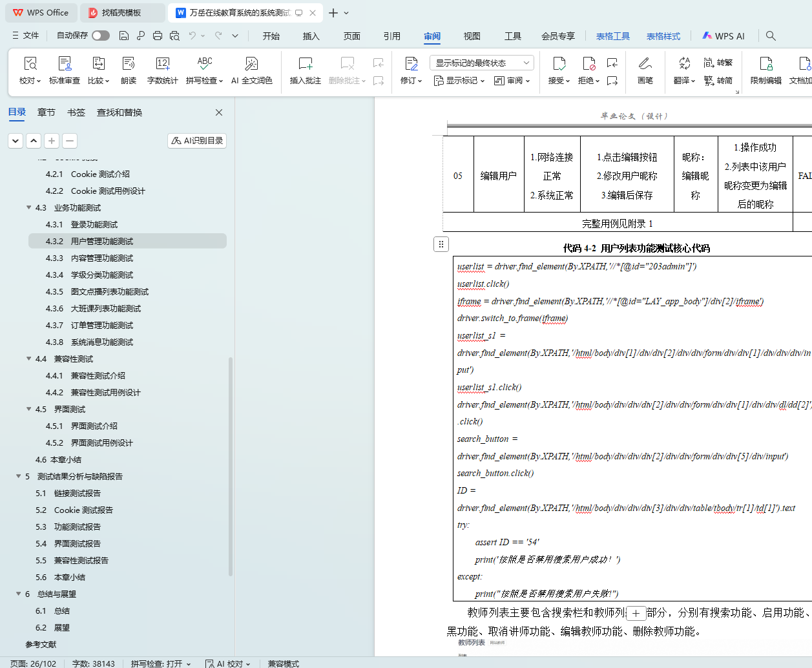Image resolution: width=812 pixels, height=668 pixels.
Task: Open 字数统计 word count tool
Action: point(162,64)
